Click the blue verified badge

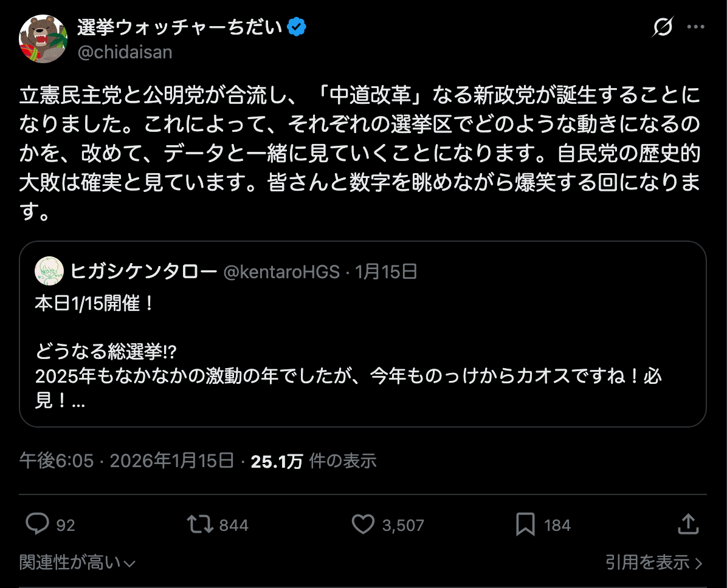(297, 27)
